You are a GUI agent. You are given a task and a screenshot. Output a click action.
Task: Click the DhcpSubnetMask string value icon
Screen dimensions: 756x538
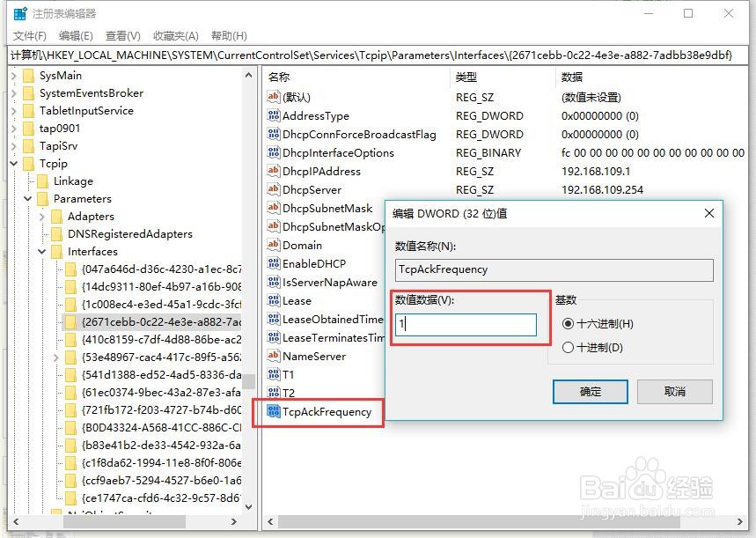(274, 208)
